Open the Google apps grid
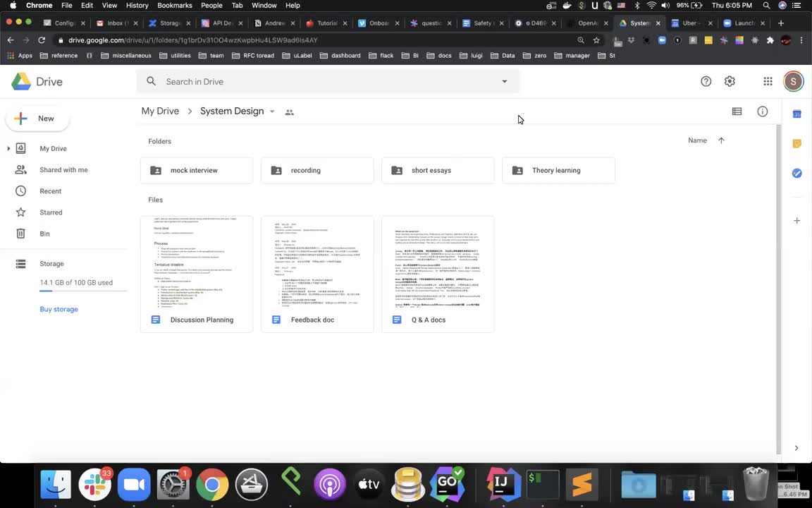The height and width of the screenshot is (508, 812). pos(768,81)
